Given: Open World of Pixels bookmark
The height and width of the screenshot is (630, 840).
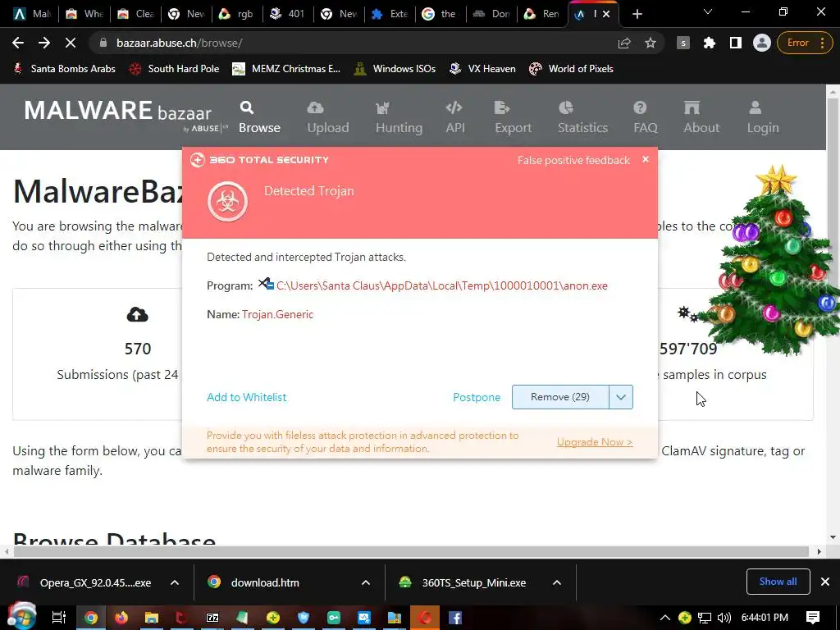Looking at the screenshot, I should click(x=571, y=69).
